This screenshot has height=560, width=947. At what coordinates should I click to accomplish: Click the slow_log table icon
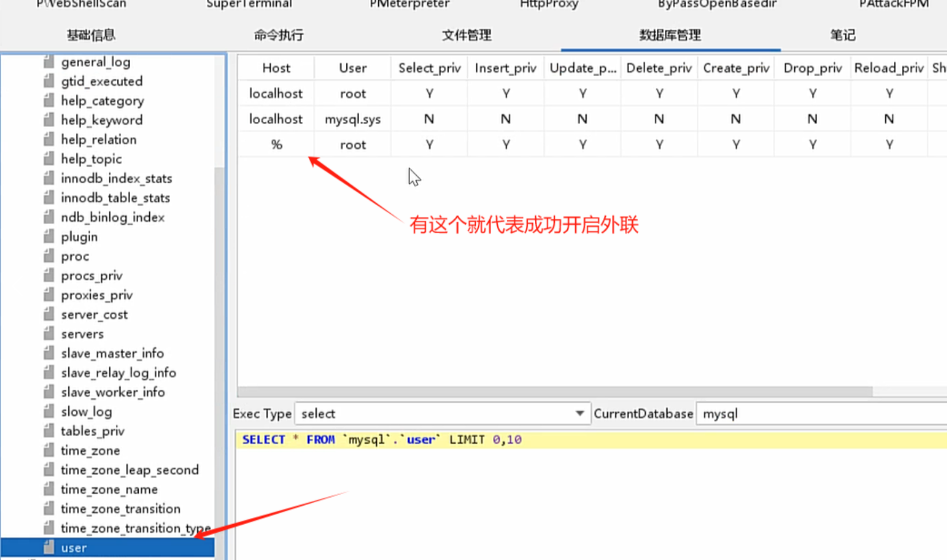[x=49, y=411]
